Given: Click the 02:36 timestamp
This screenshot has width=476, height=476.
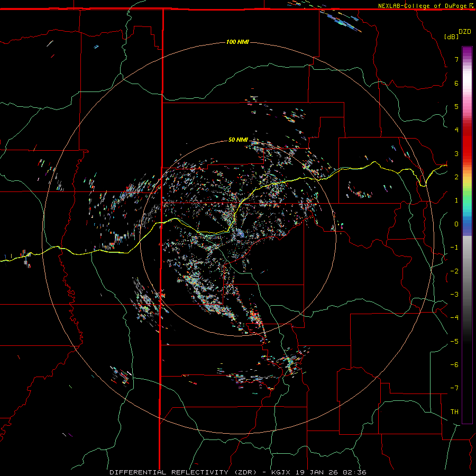Looking at the screenshot, I should 354,472.
